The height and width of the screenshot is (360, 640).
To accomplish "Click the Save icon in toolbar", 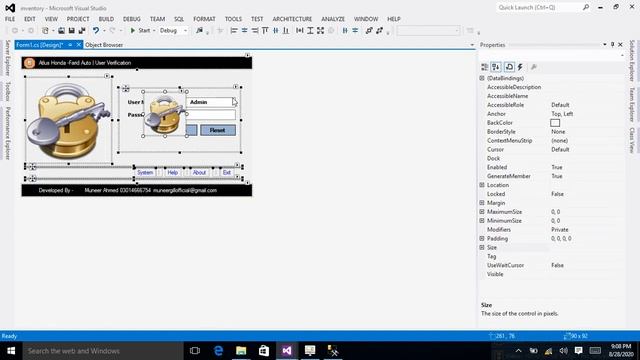I will (71, 31).
